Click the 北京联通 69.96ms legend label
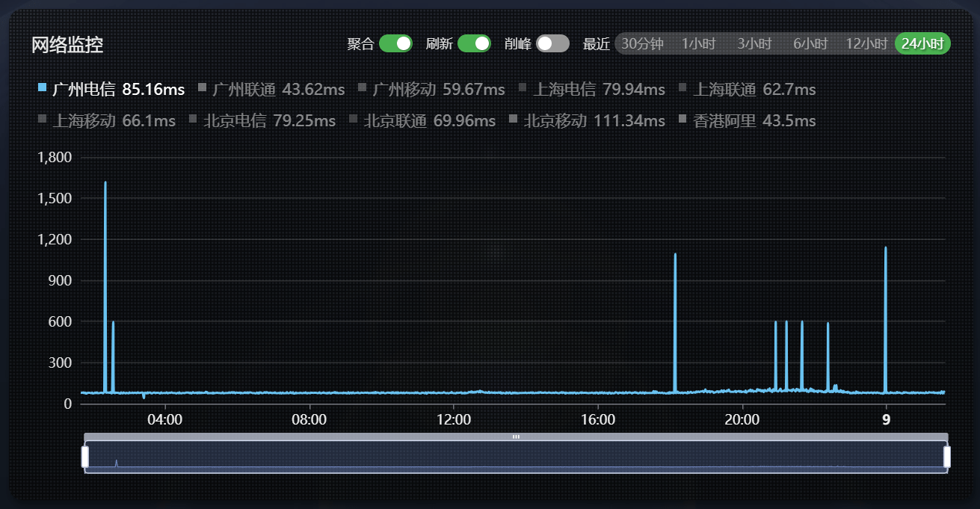Viewport: 980px width, 509px height. tap(429, 120)
